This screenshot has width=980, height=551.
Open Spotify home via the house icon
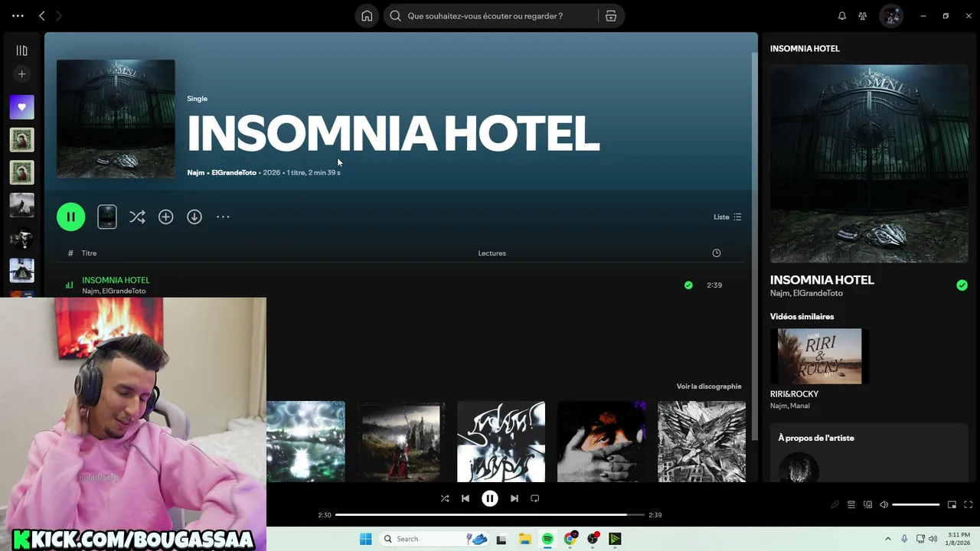pyautogui.click(x=367, y=16)
